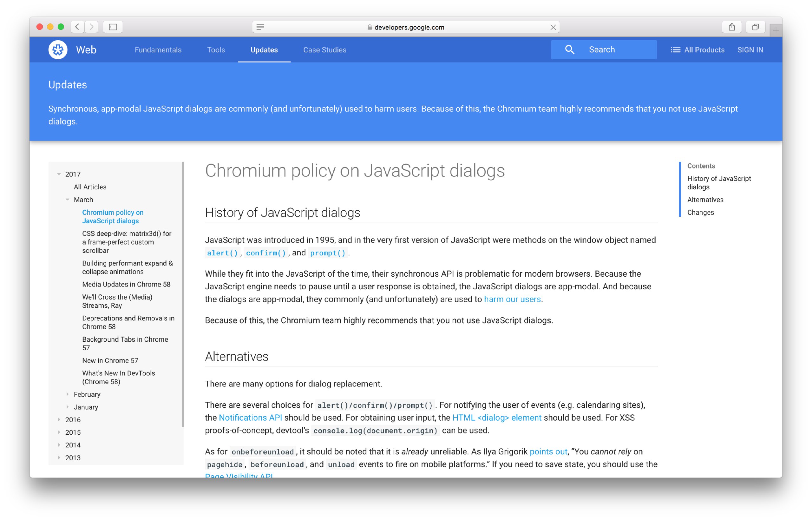This screenshot has width=812, height=520.
Task: Click the lock icon beside developers.google.com
Action: click(370, 27)
